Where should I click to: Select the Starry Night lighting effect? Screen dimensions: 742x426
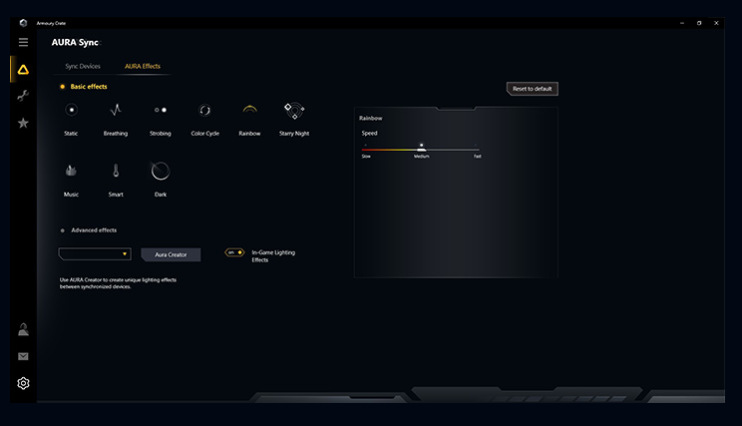(294, 118)
